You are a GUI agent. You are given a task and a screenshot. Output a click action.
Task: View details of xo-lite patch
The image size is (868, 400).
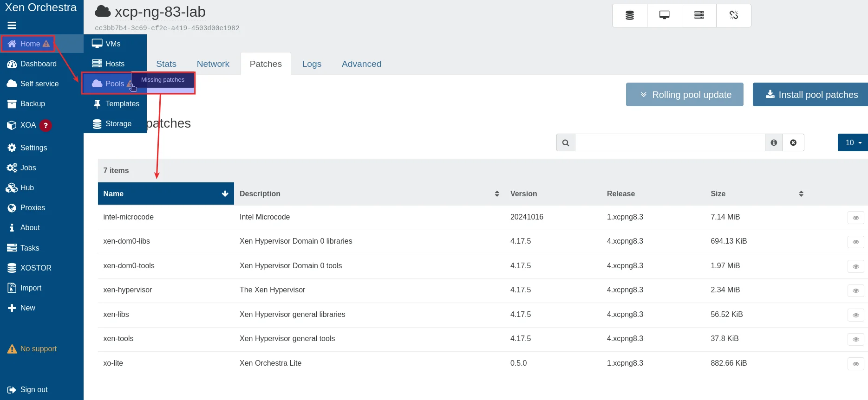click(x=855, y=364)
